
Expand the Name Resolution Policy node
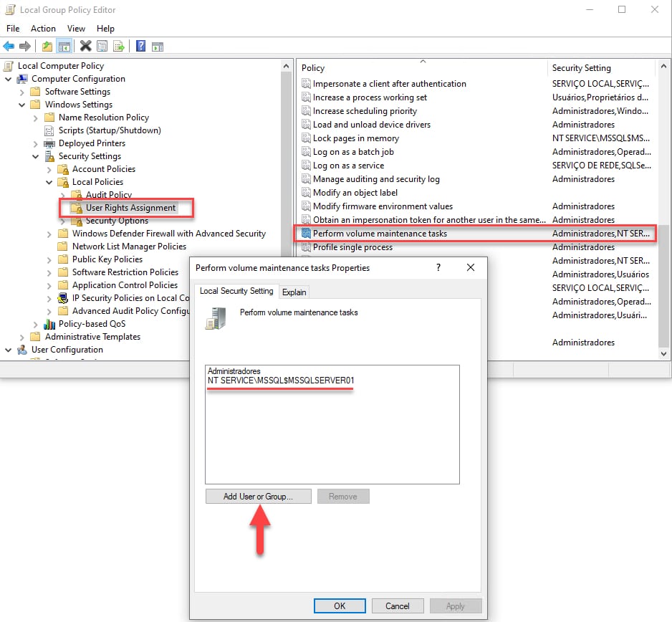click(36, 118)
